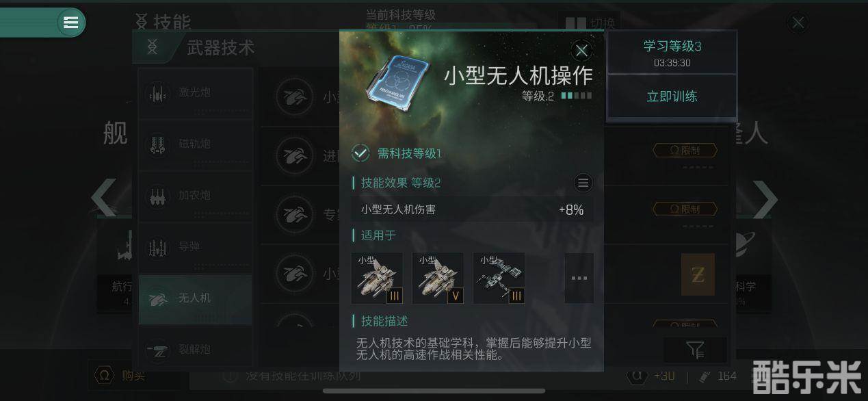Select the third small satellite drone thumbnail
Viewport: 868px width, 401px height.
pyautogui.click(x=499, y=278)
